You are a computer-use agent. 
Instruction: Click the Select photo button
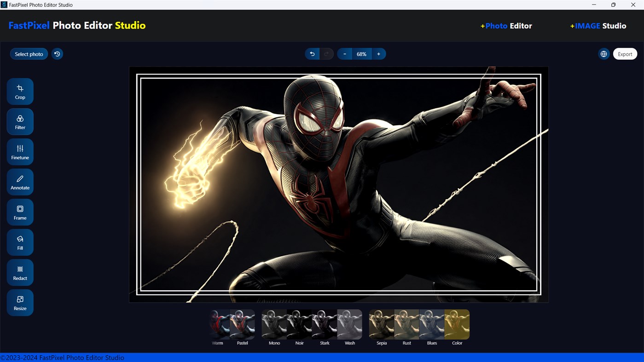(x=29, y=54)
